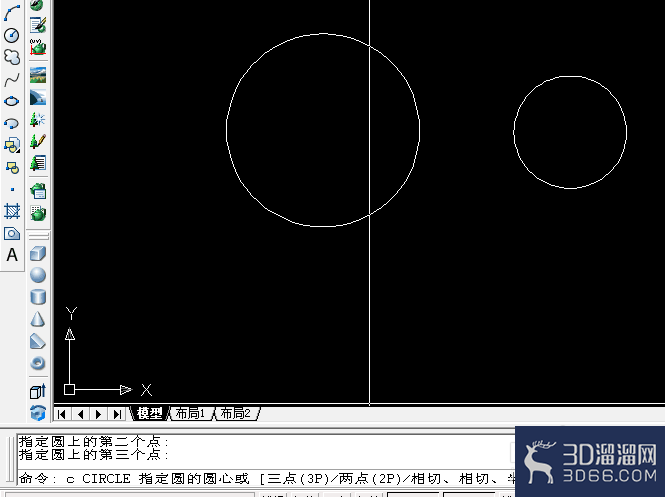Select the Box solid tool
Viewport: 665px width, 497px height.
click(38, 254)
